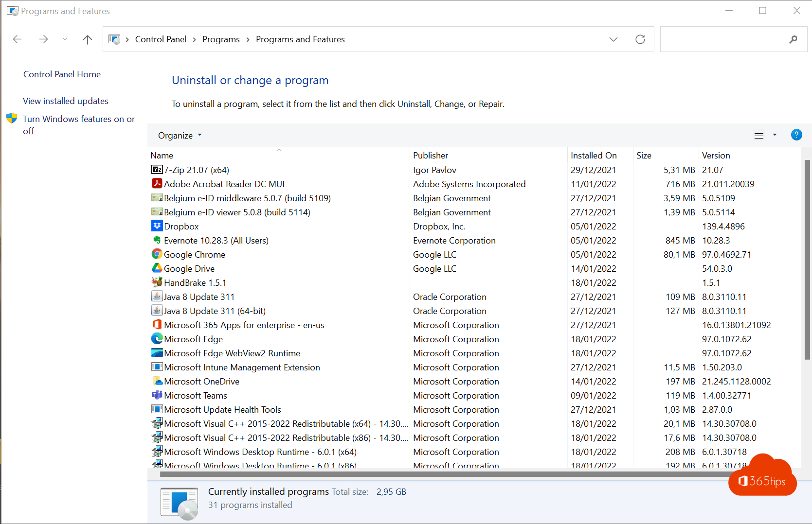Open the address bar history dropdown
The width and height of the screenshot is (812, 524).
614,39
